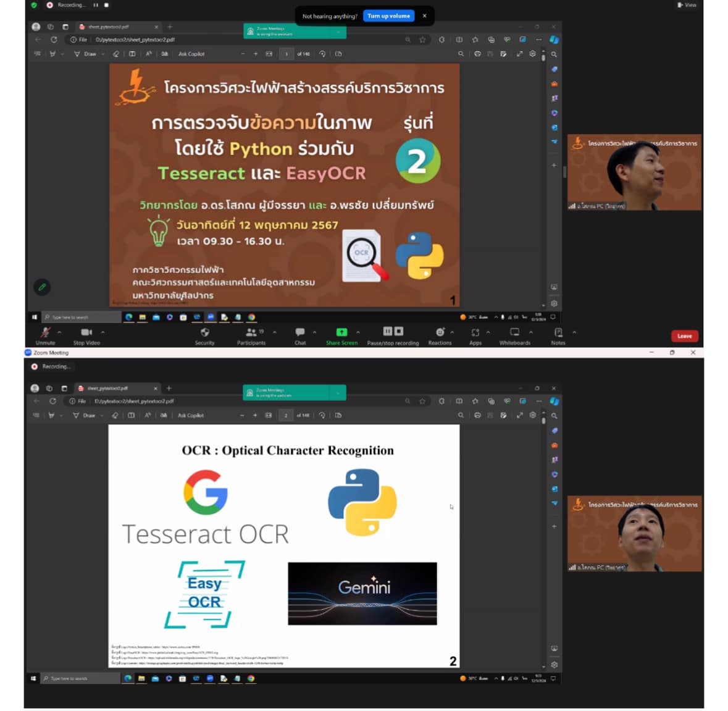Image resolution: width=728 pixels, height=711 pixels.
Task: Open a new tab in the browser showing the Tesseract slide
Action: point(169,389)
